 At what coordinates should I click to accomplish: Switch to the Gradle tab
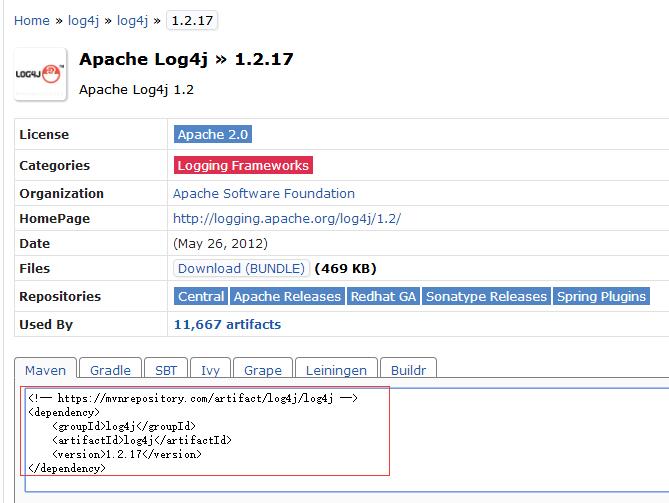110,369
